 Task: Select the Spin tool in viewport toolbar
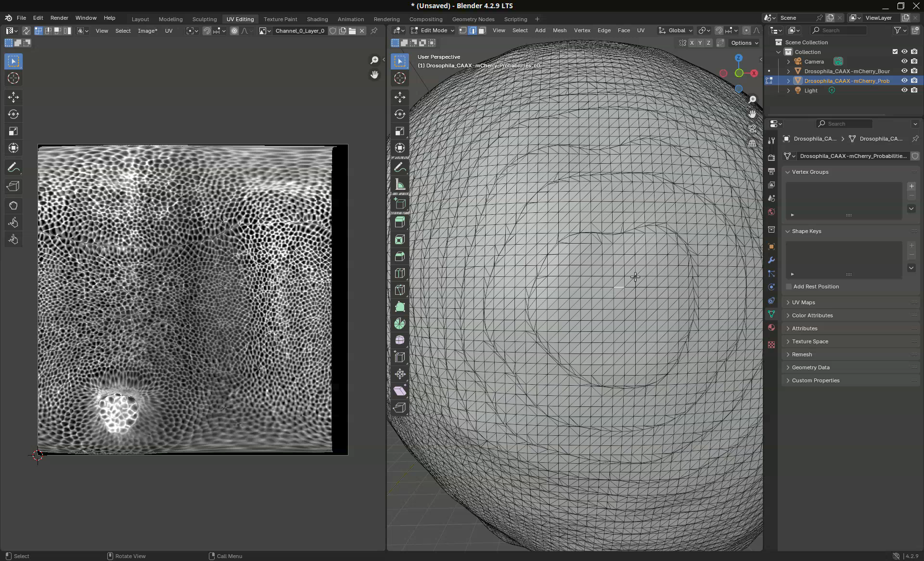click(399, 324)
